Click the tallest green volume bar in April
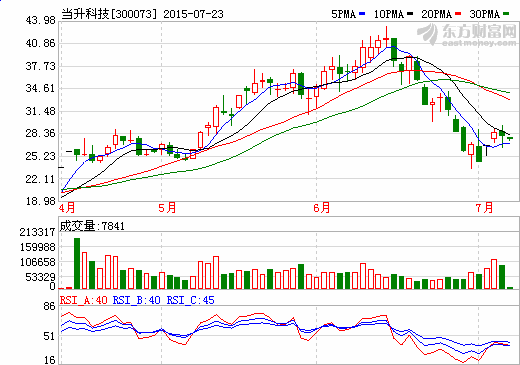The image size is (520, 365). click(77, 263)
